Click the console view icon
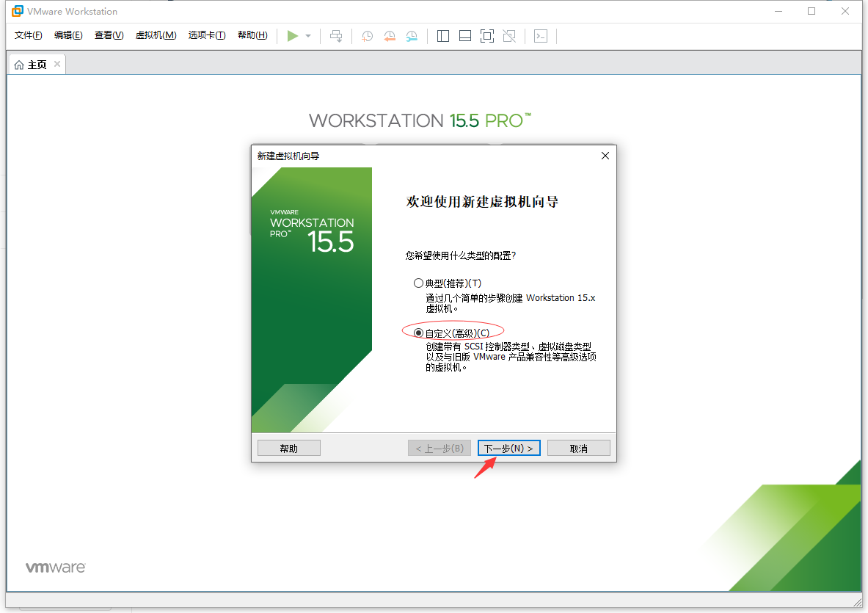The width and height of the screenshot is (868, 613). pyautogui.click(x=541, y=36)
